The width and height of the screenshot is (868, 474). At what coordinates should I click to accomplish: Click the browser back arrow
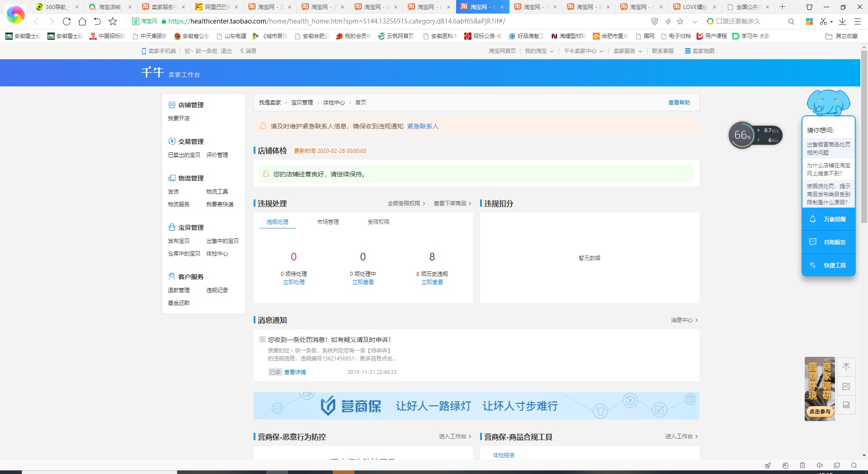[37, 21]
